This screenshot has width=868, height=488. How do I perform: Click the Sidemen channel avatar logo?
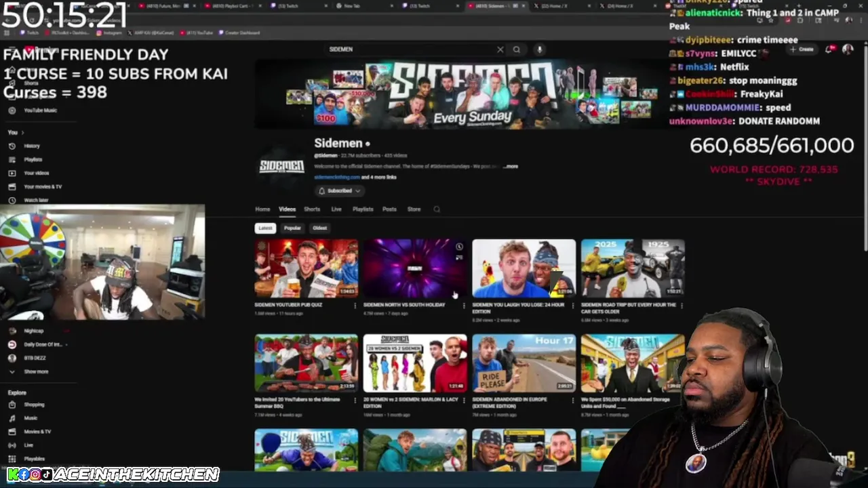282,166
